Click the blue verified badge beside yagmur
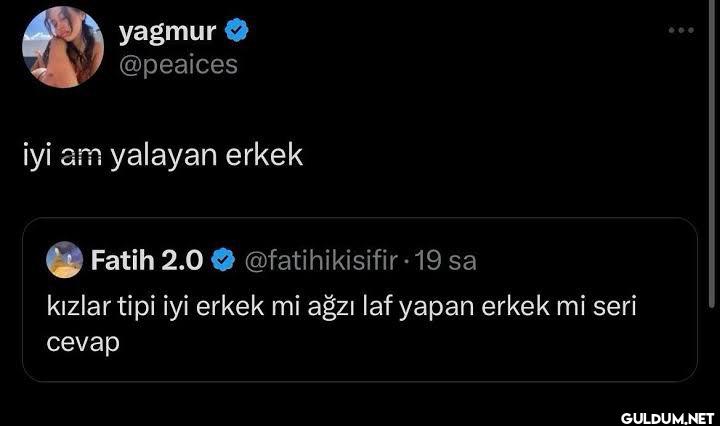Viewport: 720px width, 426px height. coord(235,32)
